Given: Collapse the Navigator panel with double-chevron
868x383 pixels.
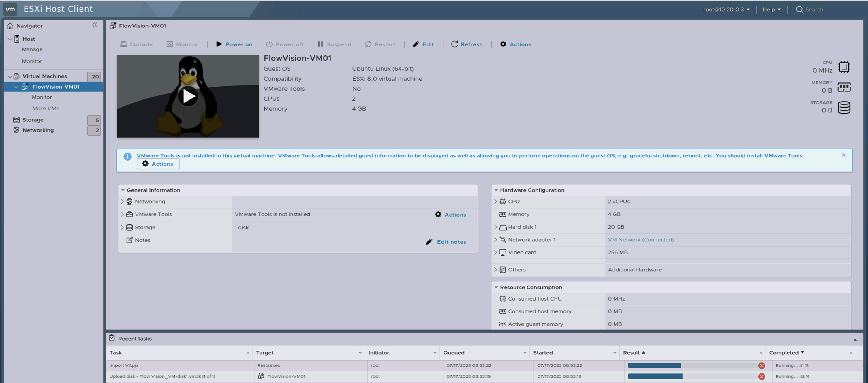Looking at the screenshot, I should (x=95, y=25).
